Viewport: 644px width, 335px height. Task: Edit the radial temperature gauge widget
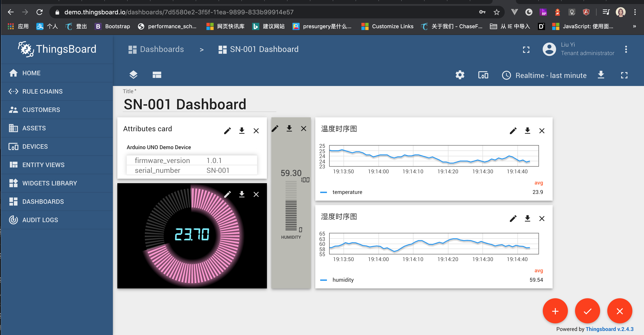click(x=227, y=194)
